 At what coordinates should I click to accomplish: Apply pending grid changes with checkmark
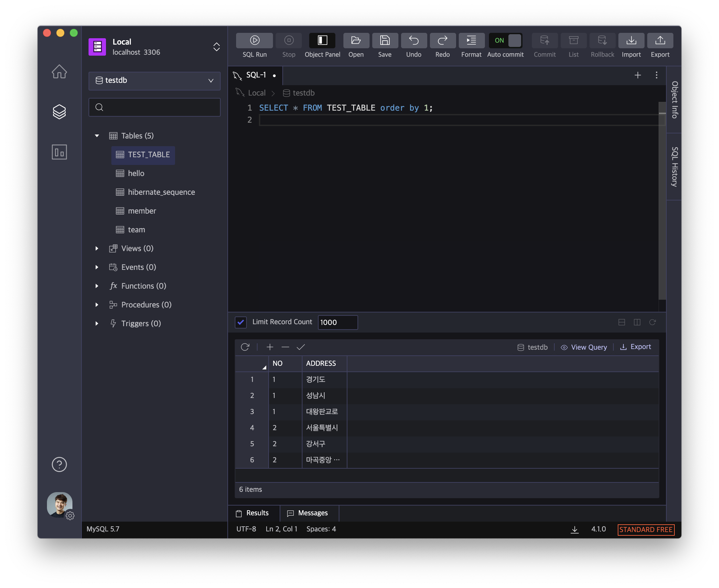tap(300, 347)
